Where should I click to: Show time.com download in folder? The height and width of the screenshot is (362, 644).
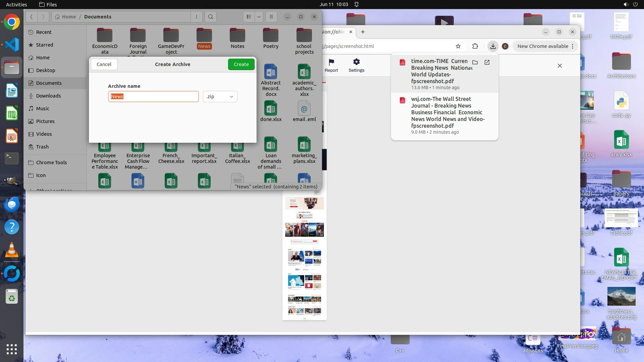(x=475, y=62)
